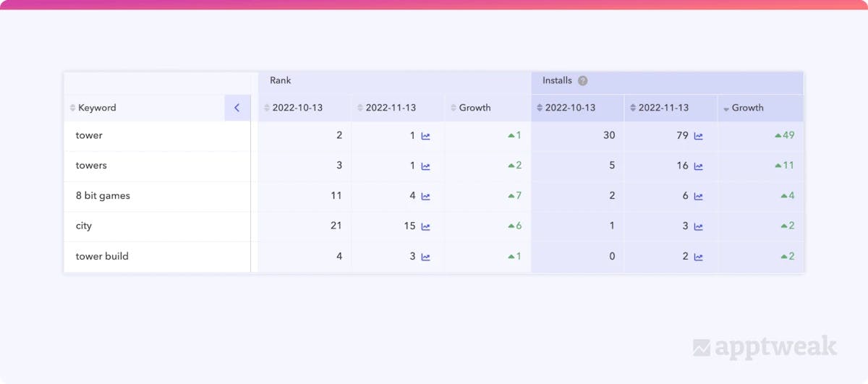Open rank chart for city keyword
The width and height of the screenshot is (868, 384).
click(425, 226)
